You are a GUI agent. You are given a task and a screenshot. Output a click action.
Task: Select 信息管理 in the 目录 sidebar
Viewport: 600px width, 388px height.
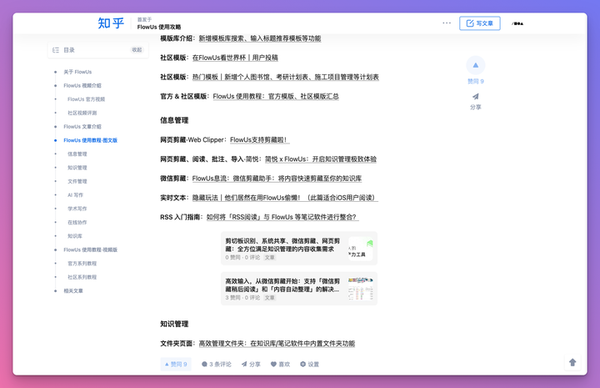[x=77, y=154]
